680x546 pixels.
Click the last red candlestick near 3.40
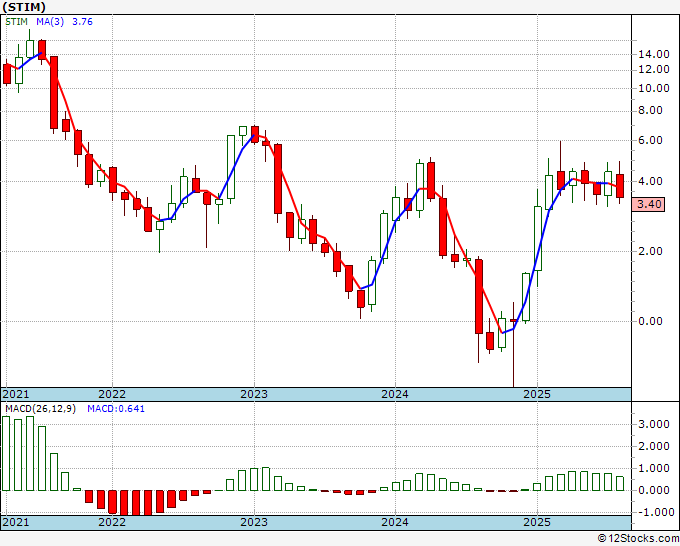(620, 186)
